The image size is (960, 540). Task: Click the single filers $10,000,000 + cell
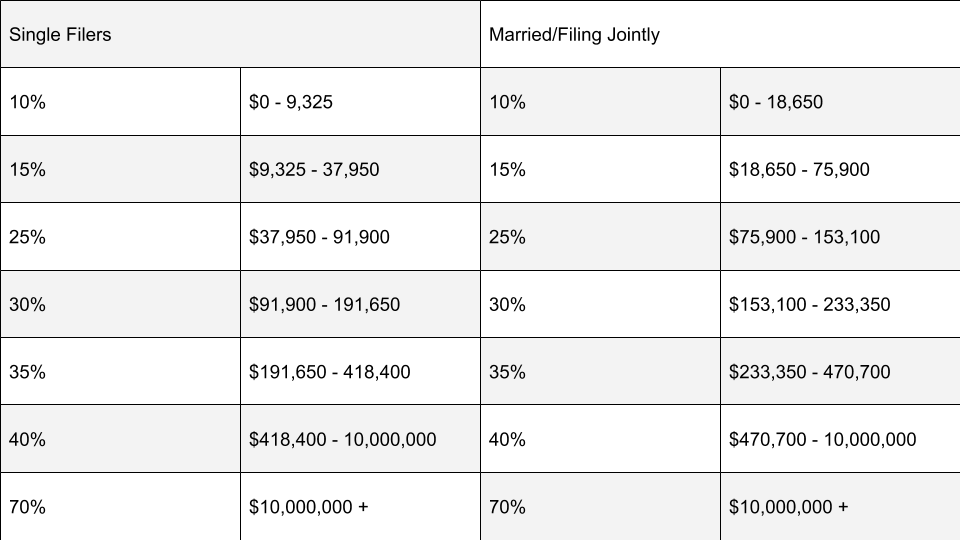point(360,506)
